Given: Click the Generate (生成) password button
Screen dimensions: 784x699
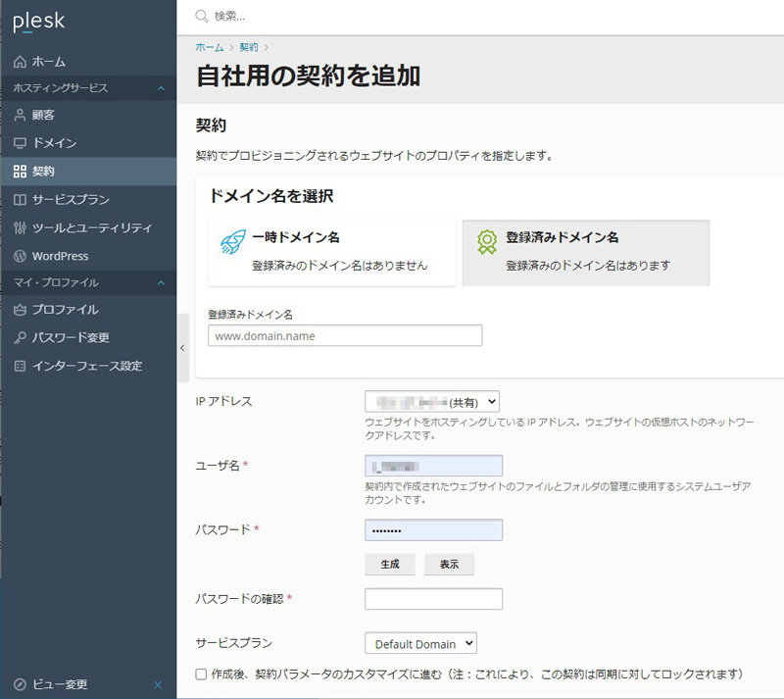Looking at the screenshot, I should tap(389, 565).
